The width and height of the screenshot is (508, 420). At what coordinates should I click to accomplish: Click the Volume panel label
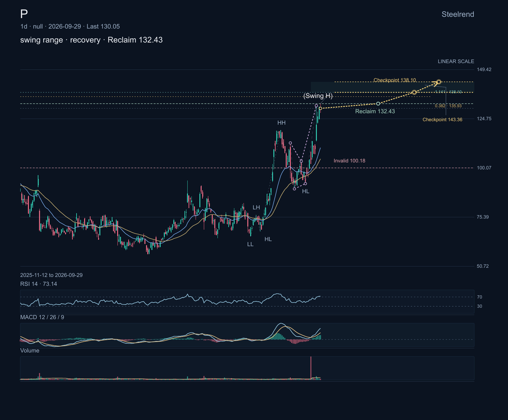pos(30,351)
